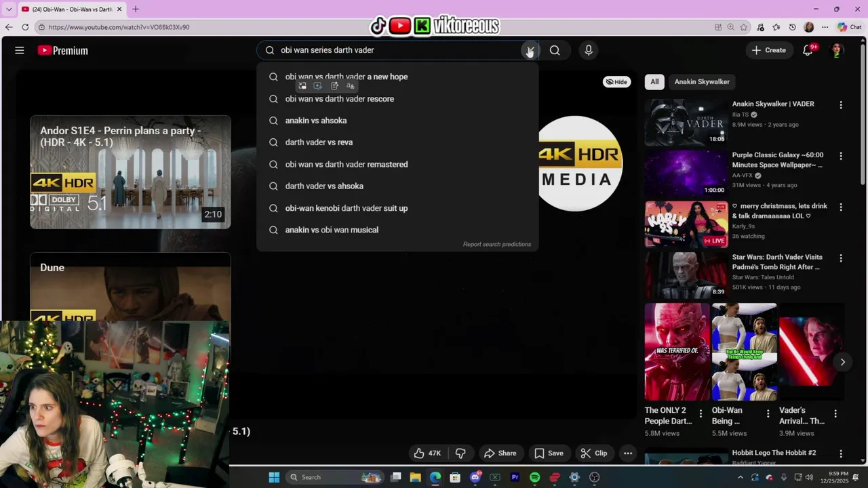Go back in the browser
Image resolution: width=868 pixels, height=488 pixels.
tap(9, 27)
